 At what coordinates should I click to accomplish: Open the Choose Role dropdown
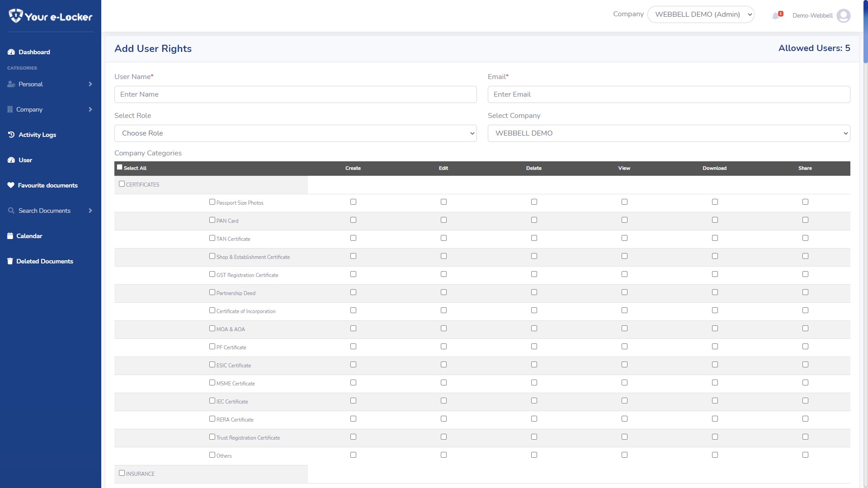295,133
